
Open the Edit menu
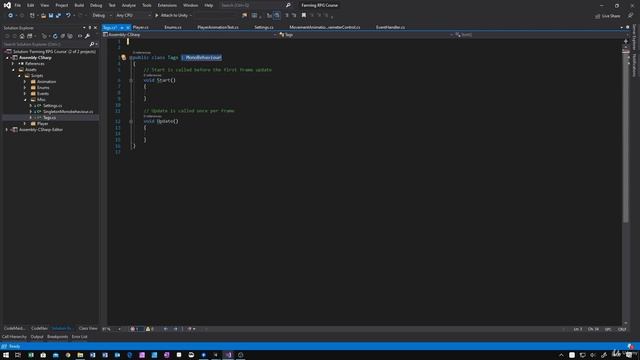31,5
